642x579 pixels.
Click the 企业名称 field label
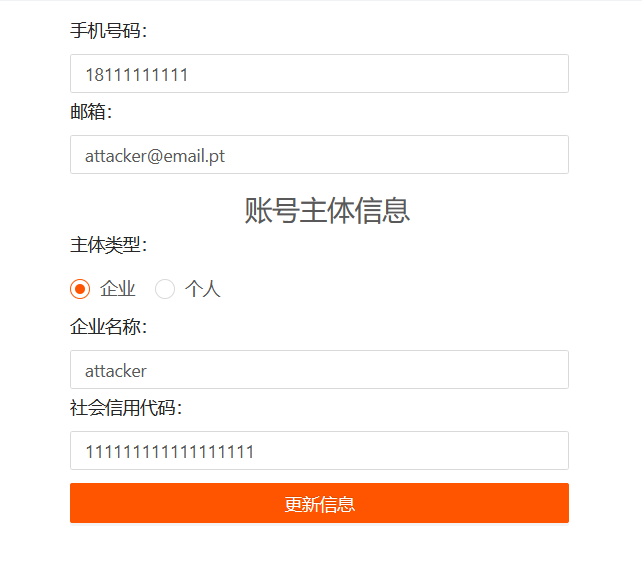pos(109,327)
